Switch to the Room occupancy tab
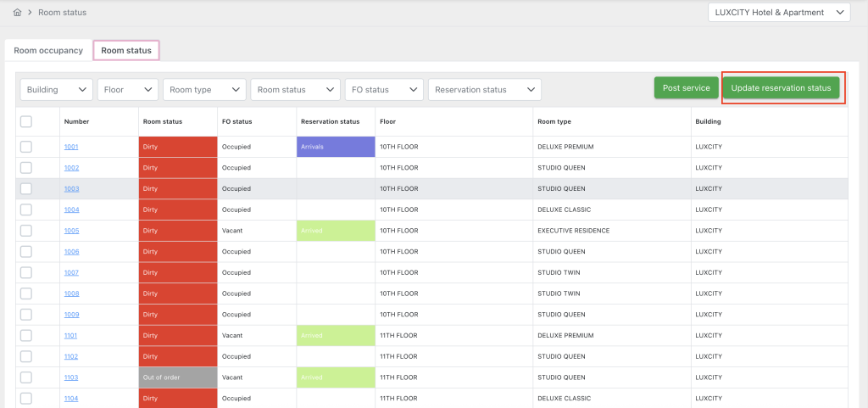The width and height of the screenshot is (868, 408). click(48, 51)
